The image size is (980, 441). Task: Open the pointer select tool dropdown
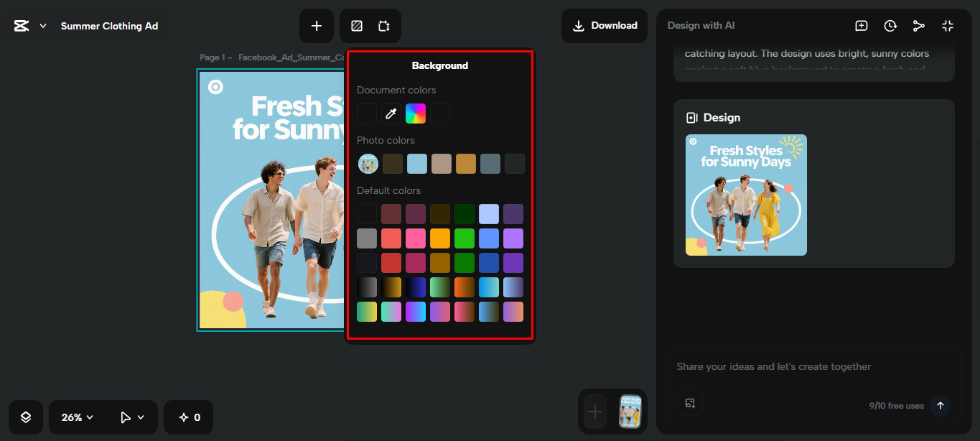[x=132, y=417]
